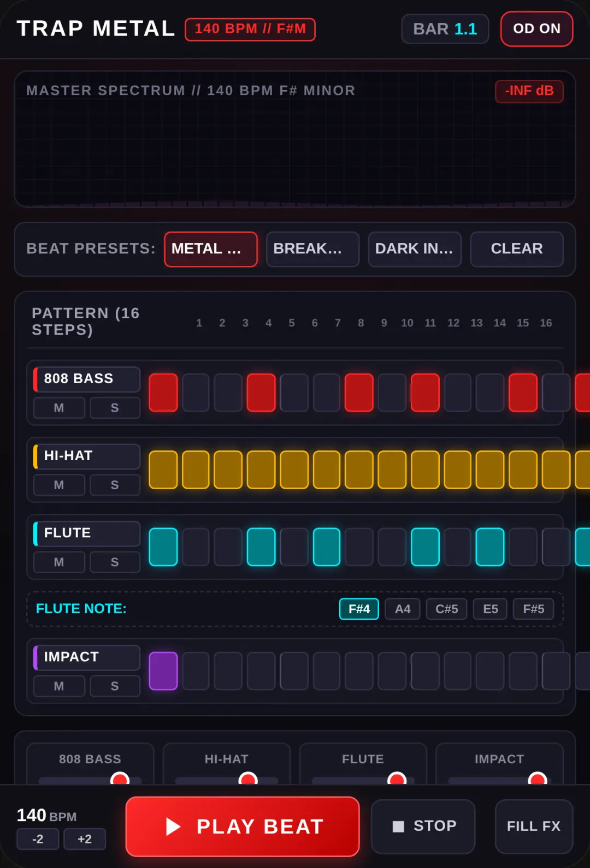590x868 pixels.
Task: Toggle FLUTE step 11
Action: click(490, 547)
